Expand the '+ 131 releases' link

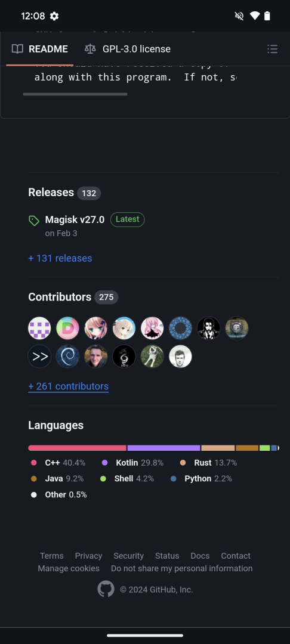[60, 258]
